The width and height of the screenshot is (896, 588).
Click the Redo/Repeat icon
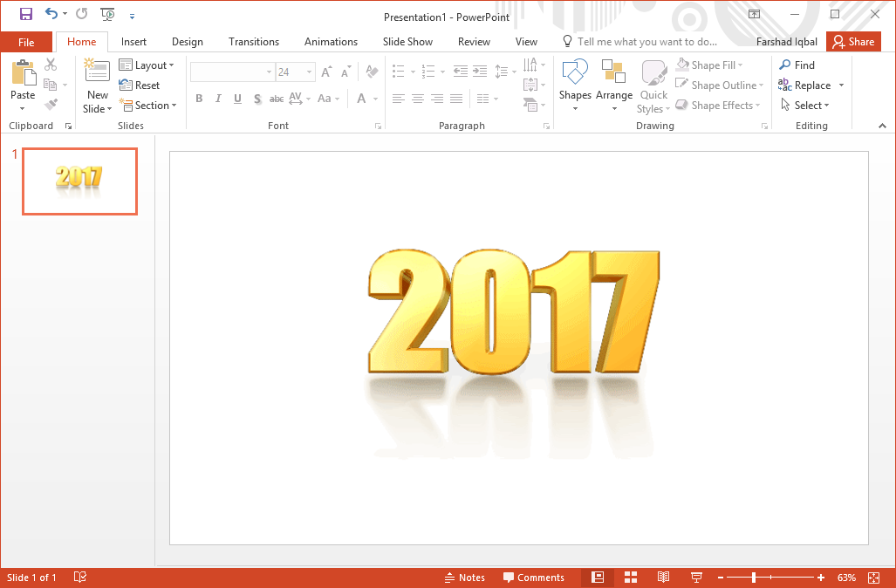(82, 14)
